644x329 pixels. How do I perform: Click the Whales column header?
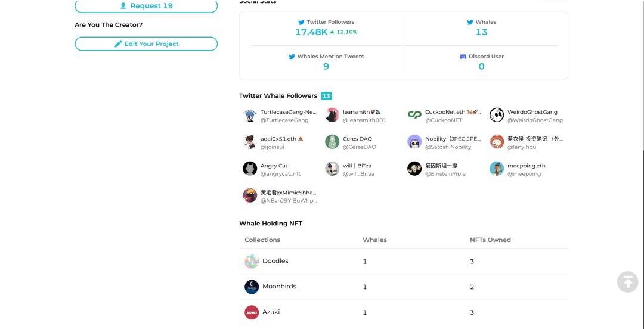374,240
